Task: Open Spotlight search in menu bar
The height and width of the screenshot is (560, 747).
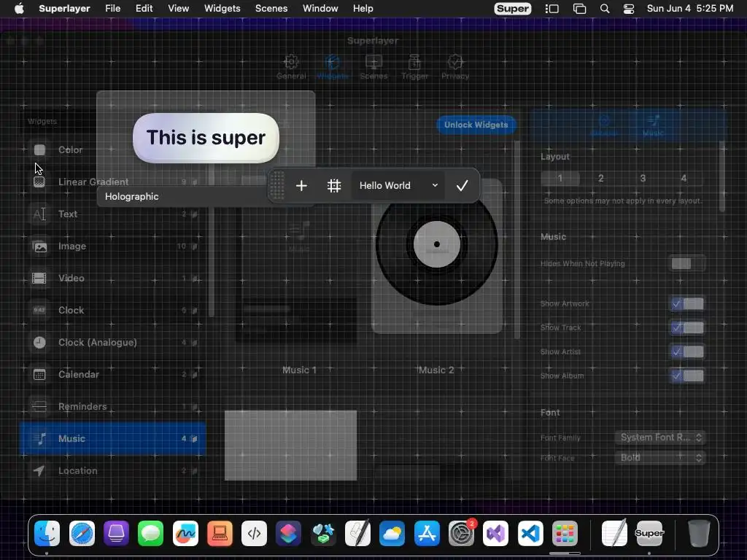Action: pos(605,9)
